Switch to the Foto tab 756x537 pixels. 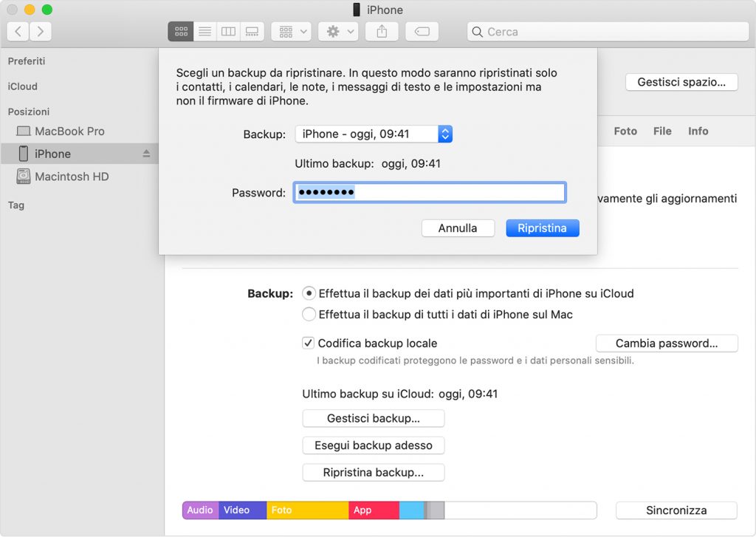625,131
